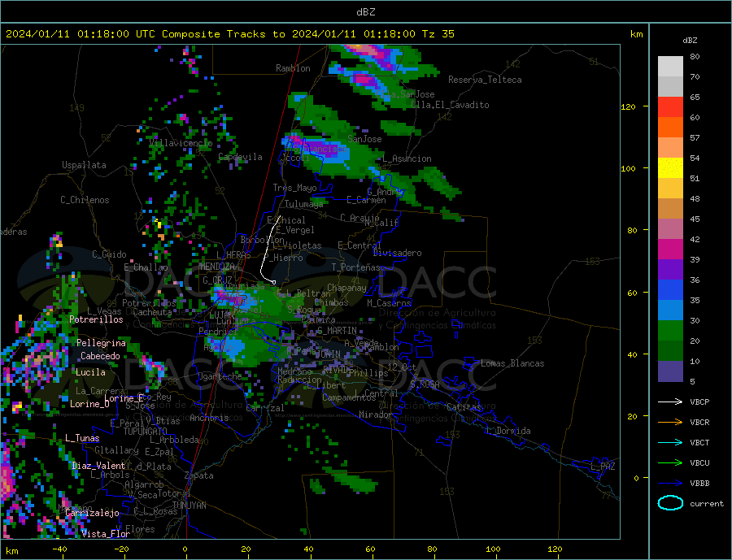The image size is (732, 560).
Task: Click the 'Catitas' map label
Action: [464, 407]
